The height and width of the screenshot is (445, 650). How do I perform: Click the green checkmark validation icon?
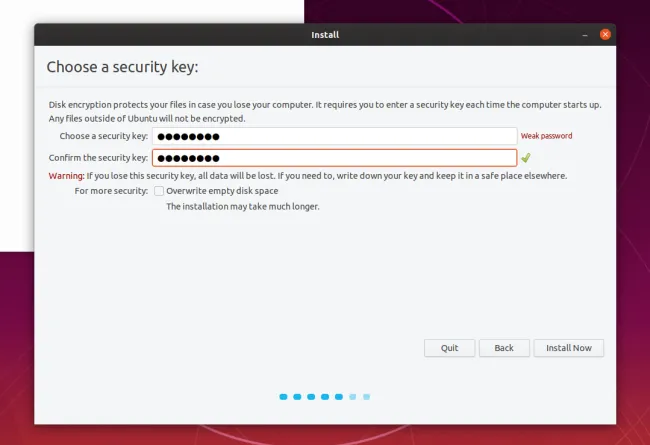pos(526,158)
